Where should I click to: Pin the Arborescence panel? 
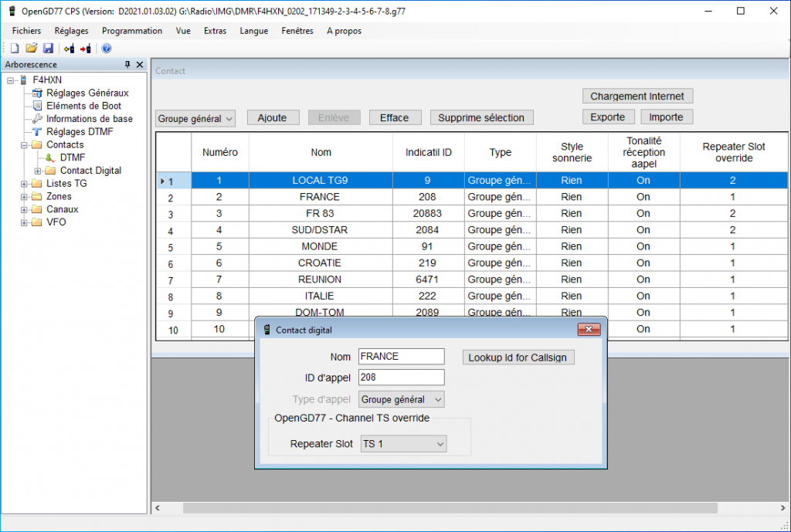click(127, 64)
